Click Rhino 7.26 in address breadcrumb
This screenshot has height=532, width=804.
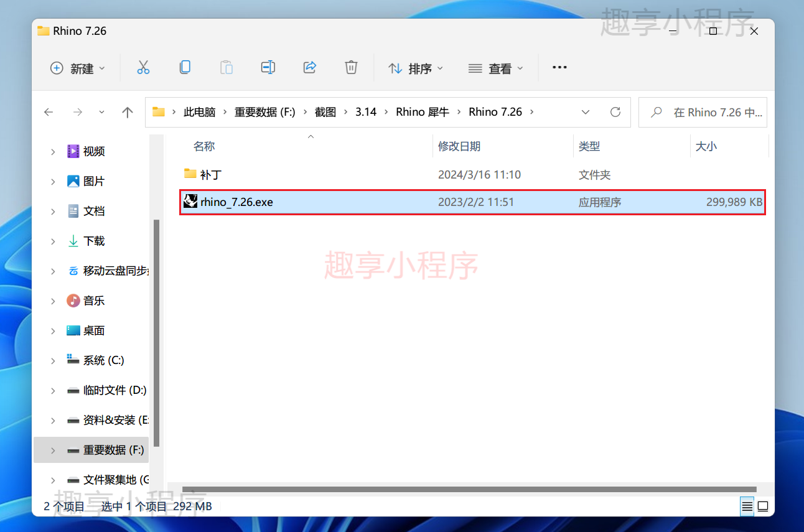click(495, 112)
